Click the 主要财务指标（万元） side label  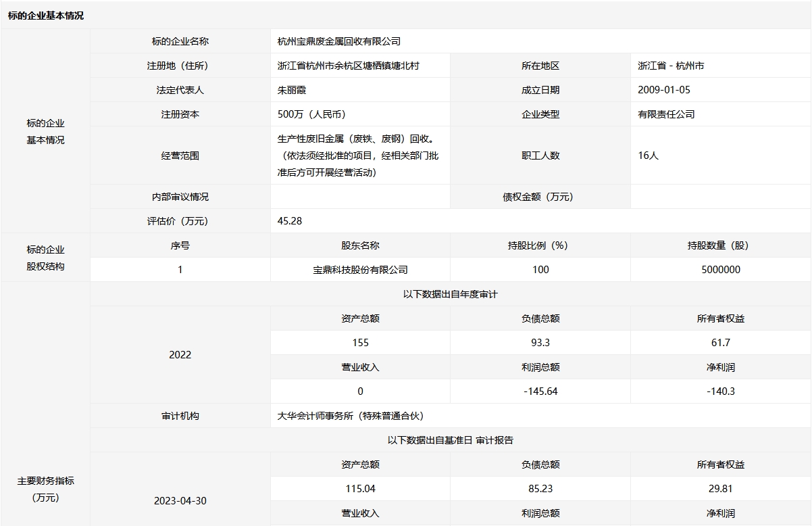46,489
